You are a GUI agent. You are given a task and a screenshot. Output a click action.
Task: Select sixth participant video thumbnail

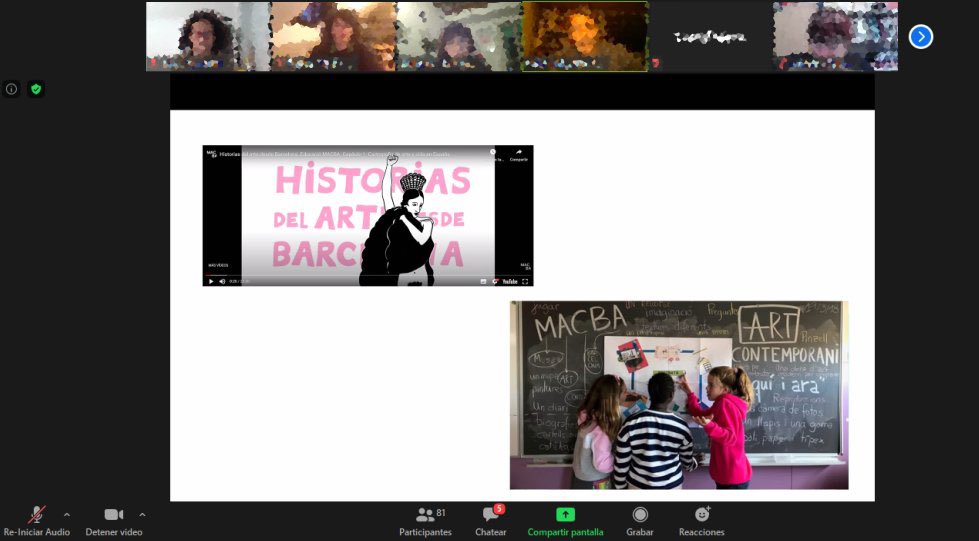click(x=835, y=36)
